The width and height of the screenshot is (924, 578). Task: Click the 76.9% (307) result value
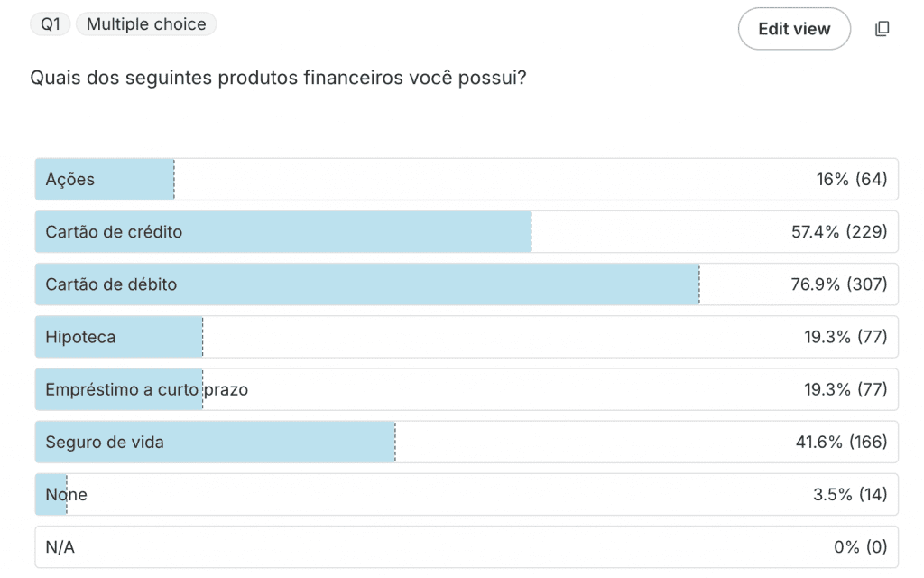pyautogui.click(x=839, y=284)
